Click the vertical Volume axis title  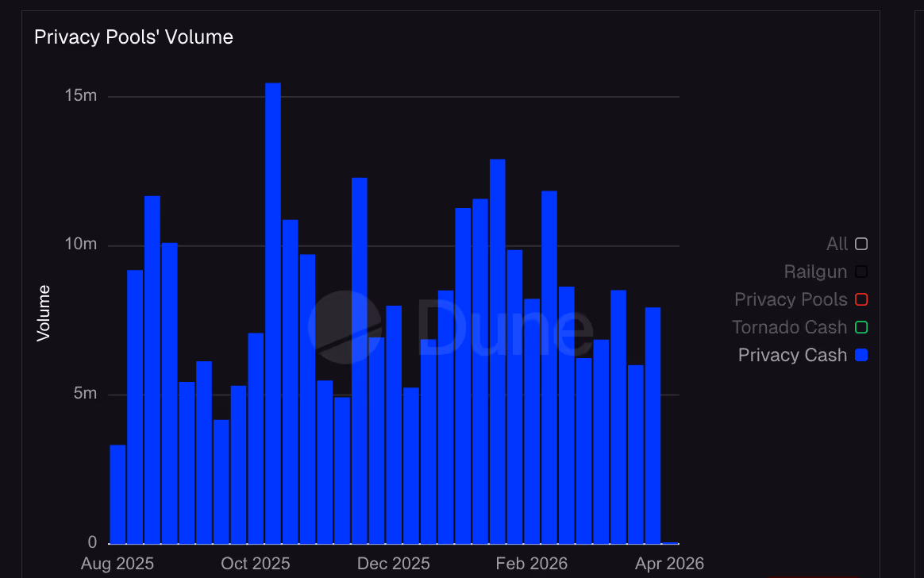tap(44, 314)
